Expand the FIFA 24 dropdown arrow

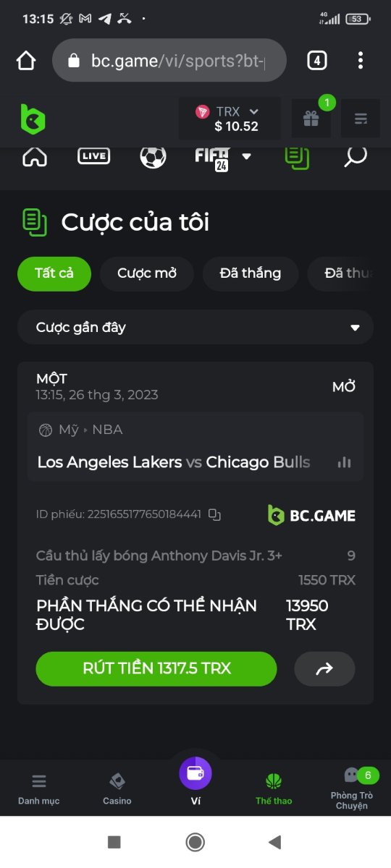point(247,156)
